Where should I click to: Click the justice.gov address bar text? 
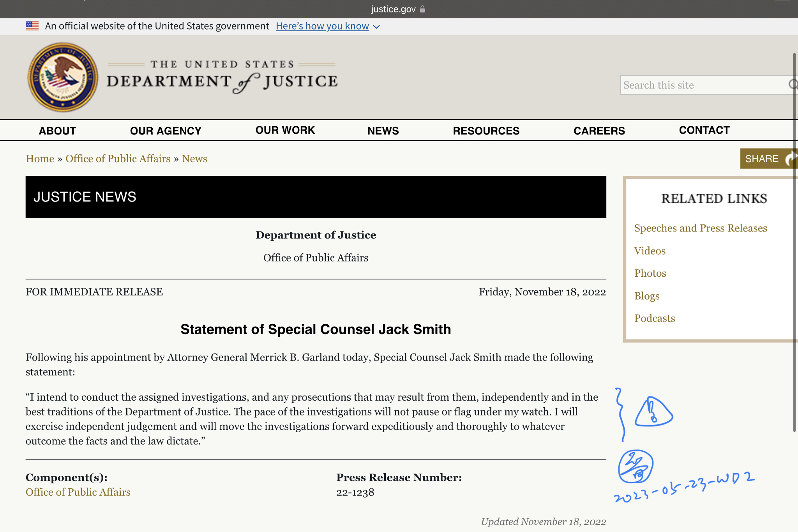point(393,9)
